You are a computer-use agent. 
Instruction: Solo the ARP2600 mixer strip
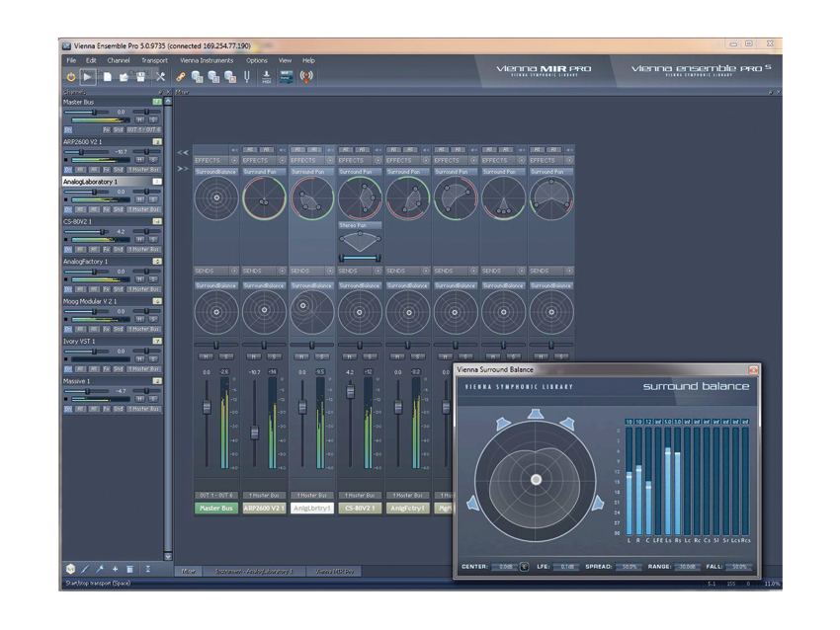click(275, 356)
